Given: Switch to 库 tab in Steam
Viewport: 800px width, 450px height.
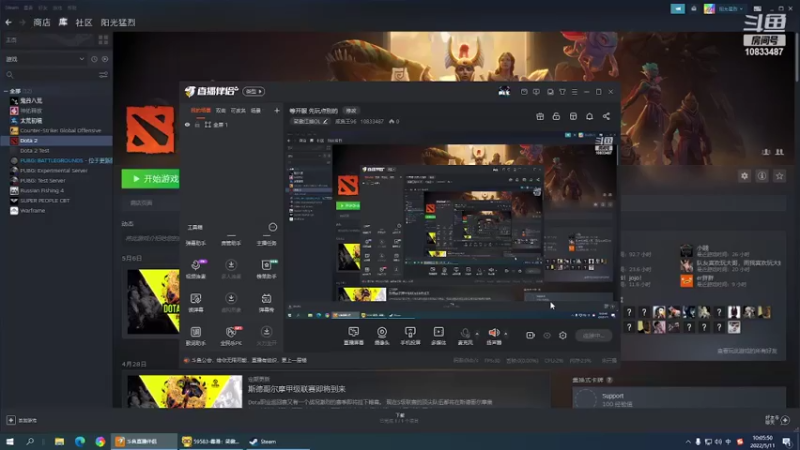Looking at the screenshot, I should point(63,22).
